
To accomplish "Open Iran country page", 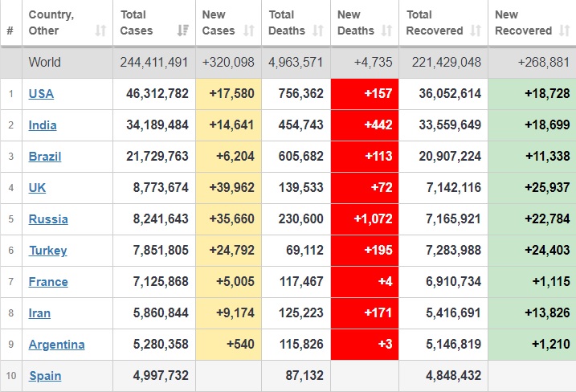I will 40,313.
